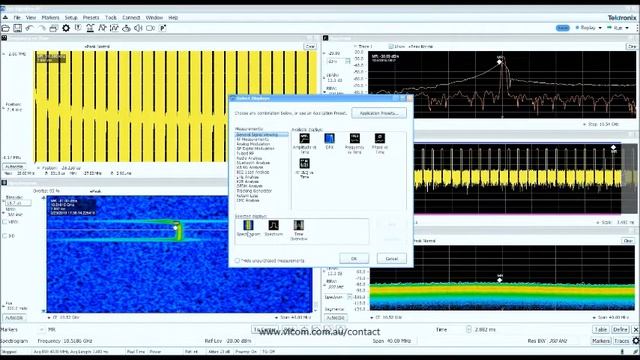Select Bluetooth Analysis in Measurements list
Image resolution: width=640 pixels, height=360 pixels.
[x=253, y=163]
